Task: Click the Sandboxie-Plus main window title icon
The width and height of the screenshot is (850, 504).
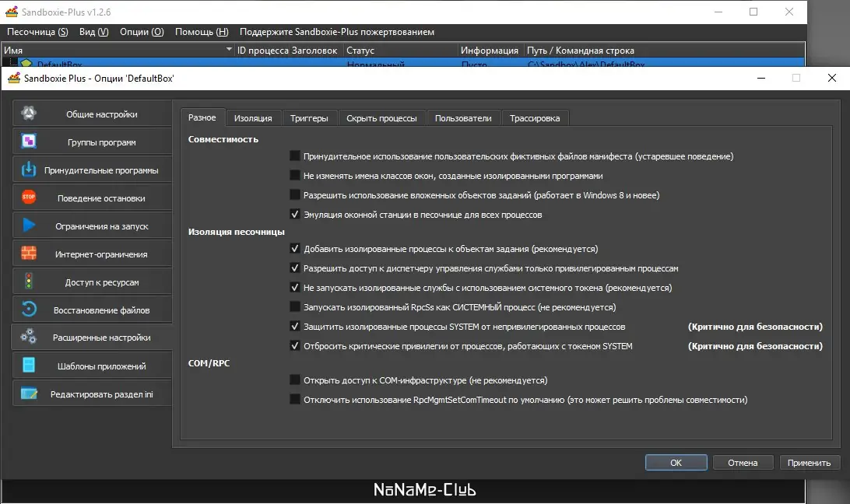Action: (12, 12)
